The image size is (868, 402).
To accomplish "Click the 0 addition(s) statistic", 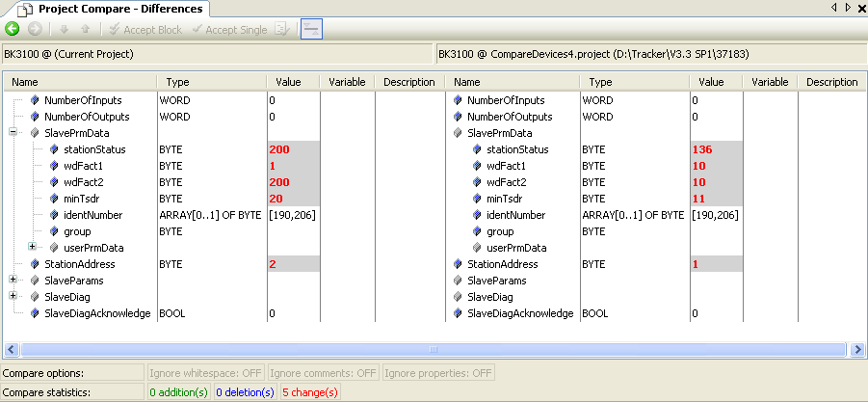I will click(x=177, y=392).
